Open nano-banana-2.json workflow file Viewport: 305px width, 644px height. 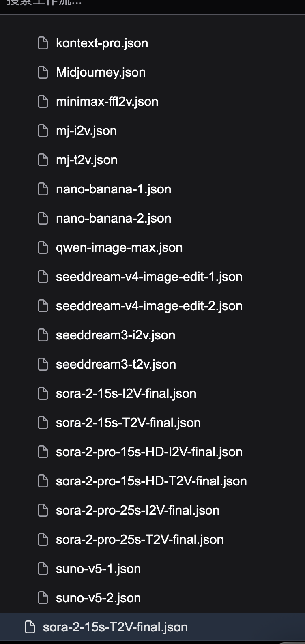click(114, 218)
